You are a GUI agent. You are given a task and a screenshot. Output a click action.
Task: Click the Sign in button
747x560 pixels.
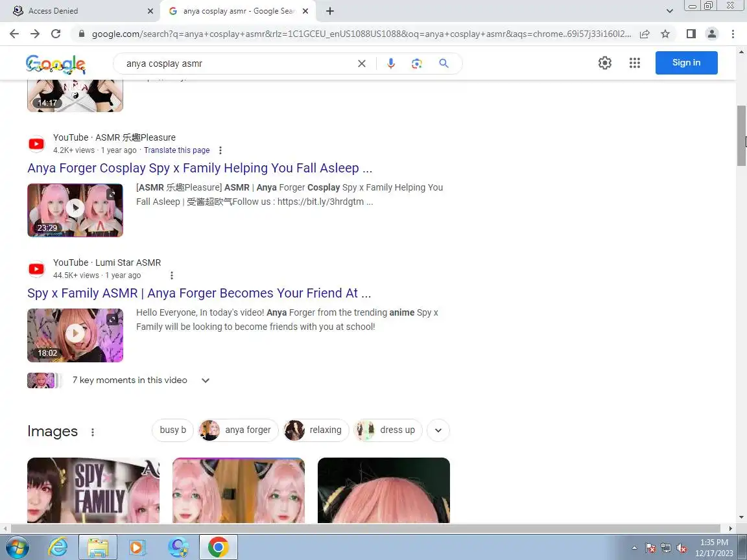tap(686, 63)
